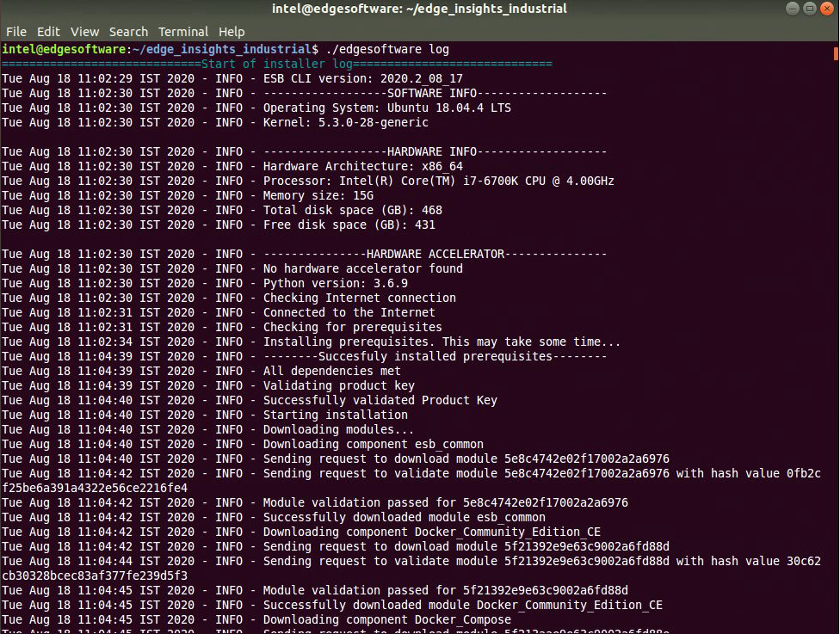
Task: Click the 'Checking for prerequisites' line
Action: click(222, 327)
